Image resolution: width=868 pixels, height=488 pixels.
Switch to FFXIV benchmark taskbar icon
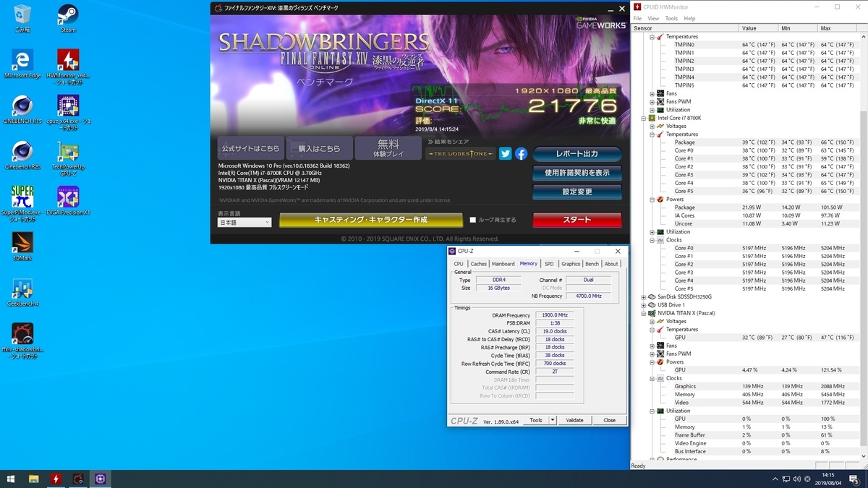78,479
